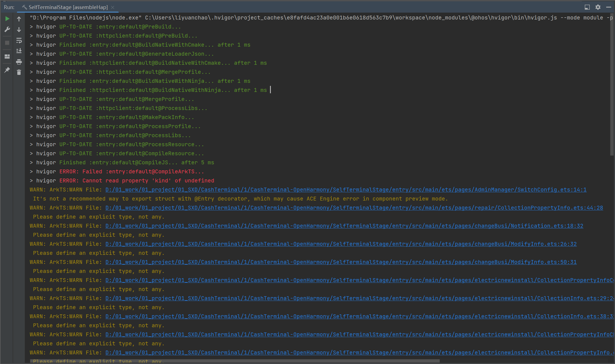Pin the Run tab with pin icon
The width and height of the screenshot is (615, 364).
7,70
